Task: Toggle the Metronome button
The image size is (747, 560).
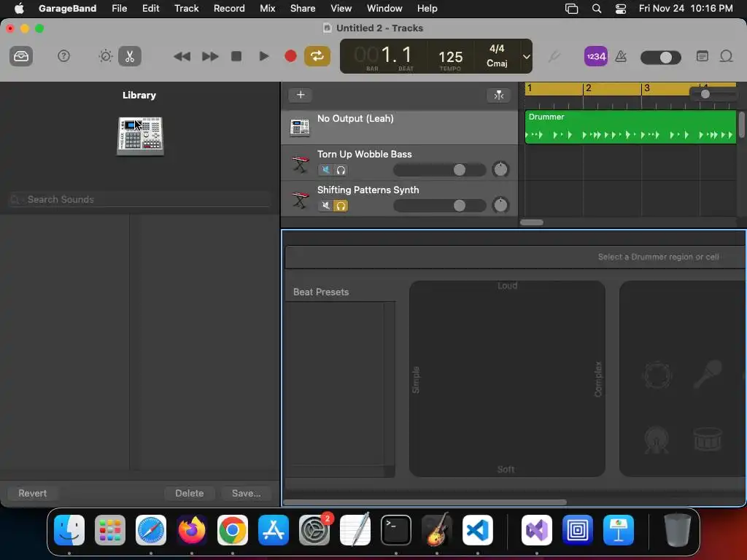Action: (x=621, y=57)
